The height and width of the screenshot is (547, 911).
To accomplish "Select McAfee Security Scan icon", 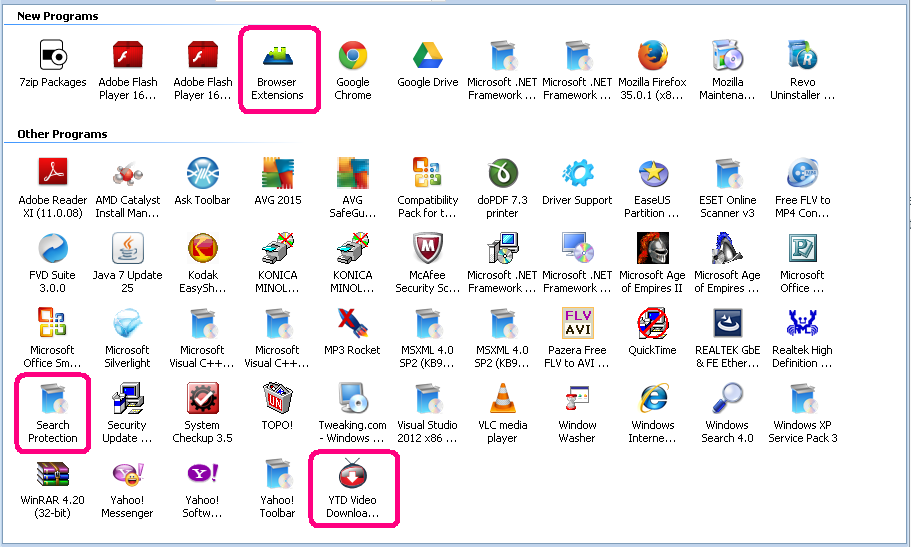I will [x=428, y=248].
